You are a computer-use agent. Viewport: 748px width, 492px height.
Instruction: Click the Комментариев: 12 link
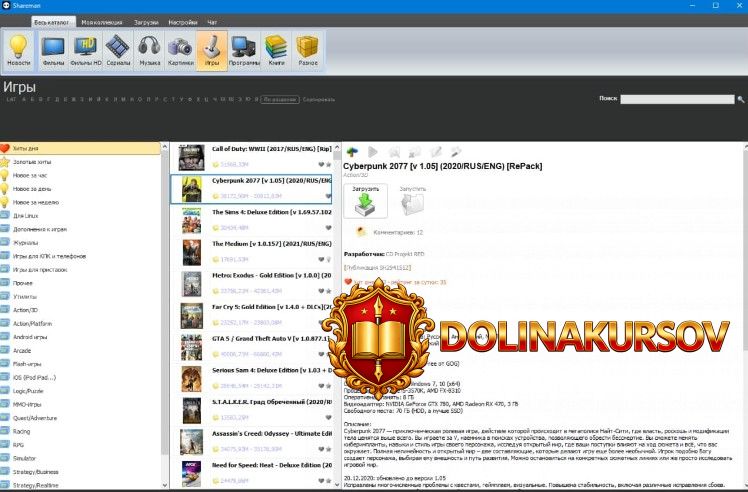[398, 232]
